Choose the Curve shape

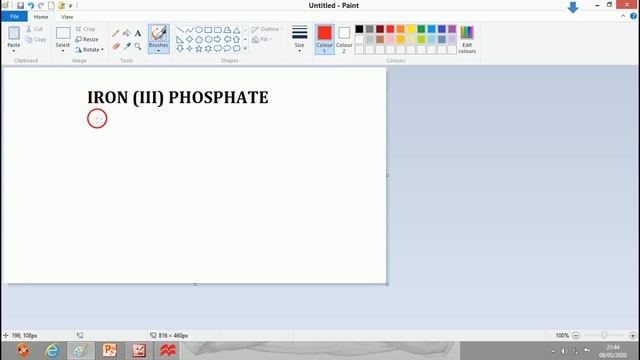pyautogui.click(x=189, y=30)
